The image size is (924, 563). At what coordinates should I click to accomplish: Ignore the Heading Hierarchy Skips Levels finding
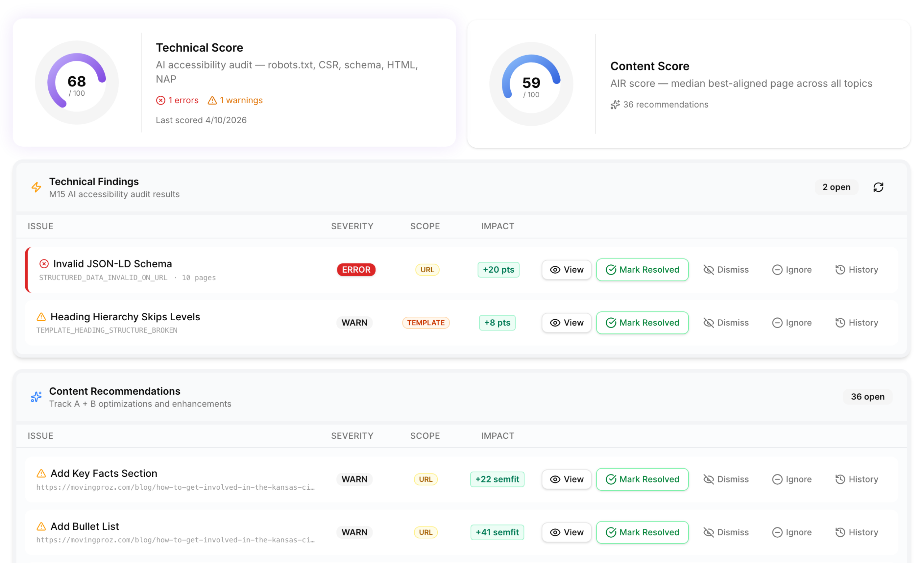792,322
